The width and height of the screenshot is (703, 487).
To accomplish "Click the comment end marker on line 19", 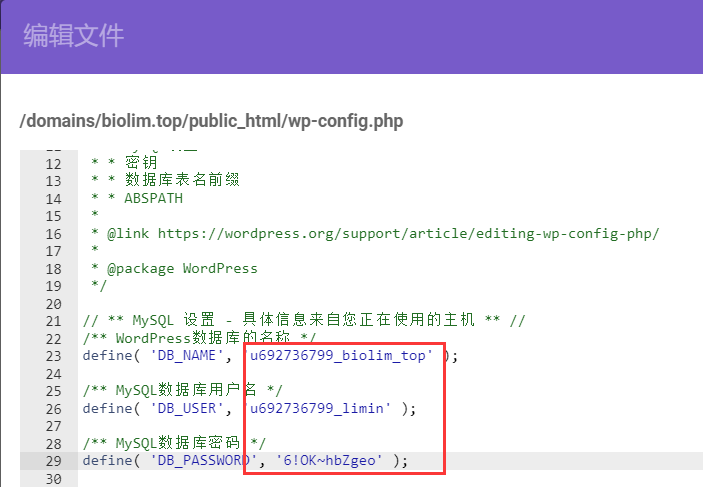I will pyautogui.click(x=99, y=286).
